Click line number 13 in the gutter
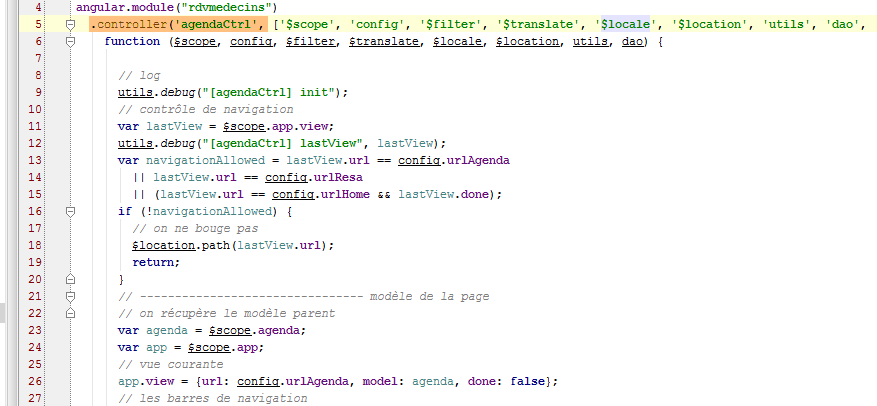This screenshot has height=406, width=877. [33, 160]
